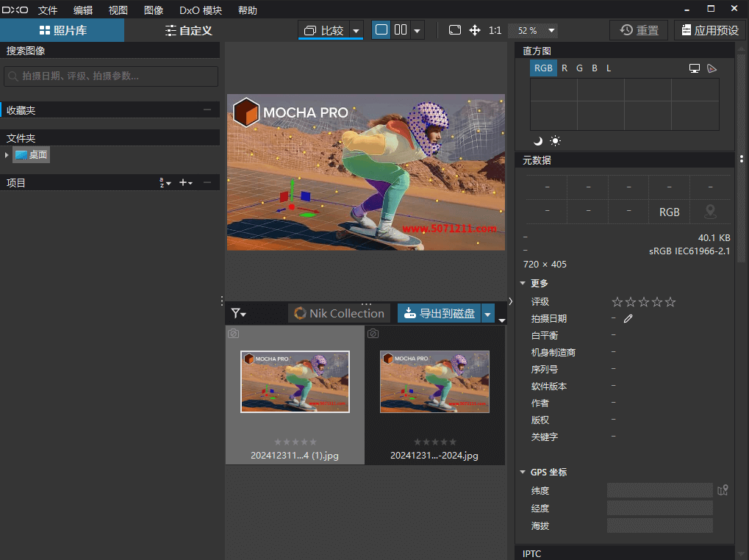Expand the 桌面 folder in the folders panel
This screenshot has width=749, height=560.
click(x=7, y=154)
